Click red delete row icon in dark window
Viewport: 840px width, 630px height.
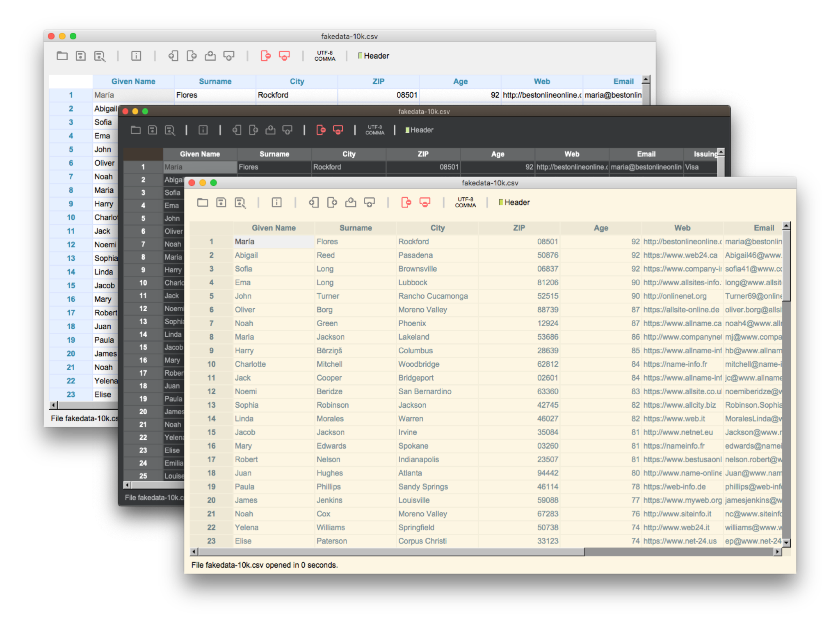click(338, 130)
